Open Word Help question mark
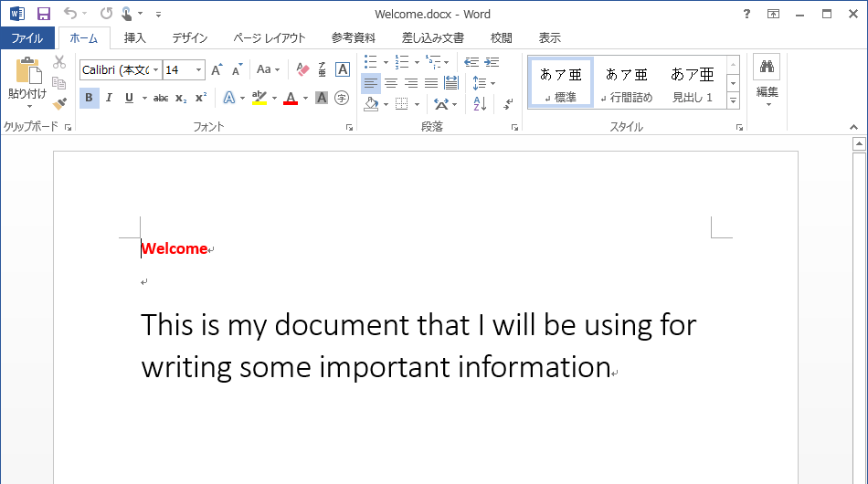The image size is (868, 484). point(746,14)
